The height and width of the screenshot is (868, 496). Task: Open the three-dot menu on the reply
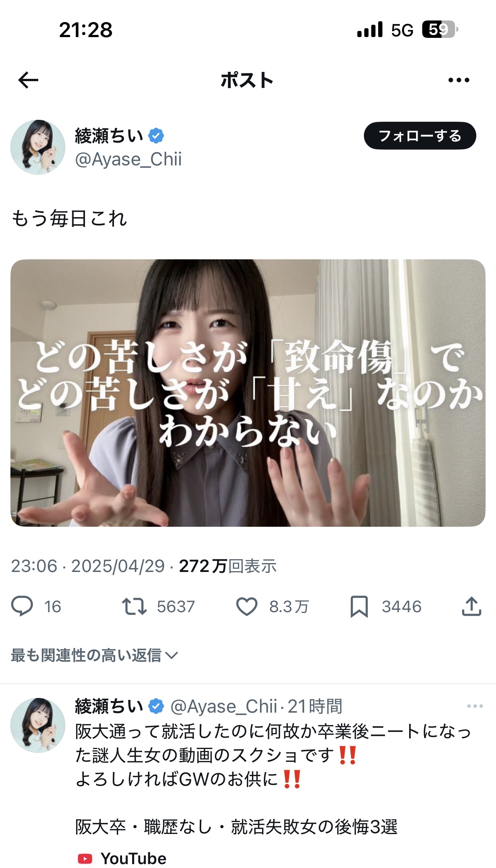[x=475, y=706]
